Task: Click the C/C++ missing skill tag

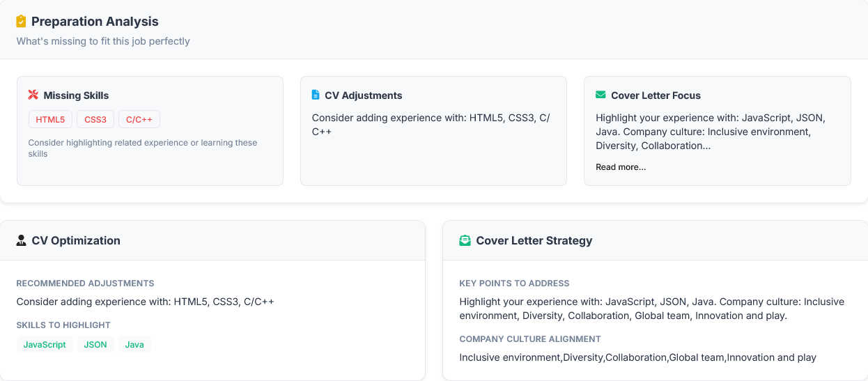Action: [x=139, y=120]
